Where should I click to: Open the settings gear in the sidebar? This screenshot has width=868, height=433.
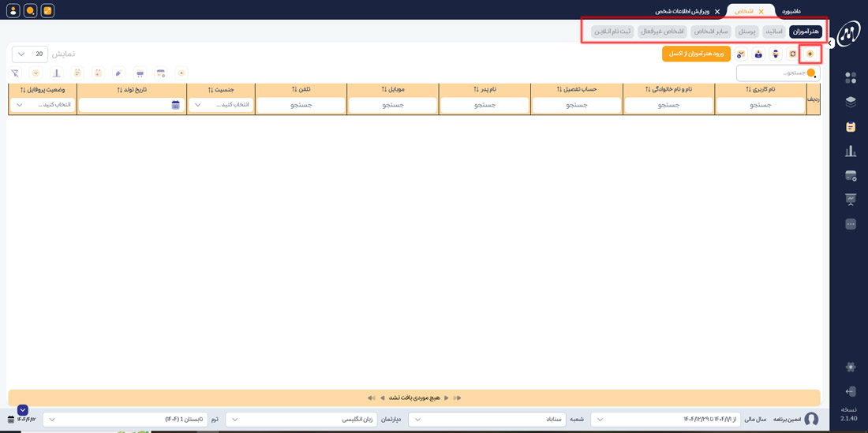coord(850,367)
